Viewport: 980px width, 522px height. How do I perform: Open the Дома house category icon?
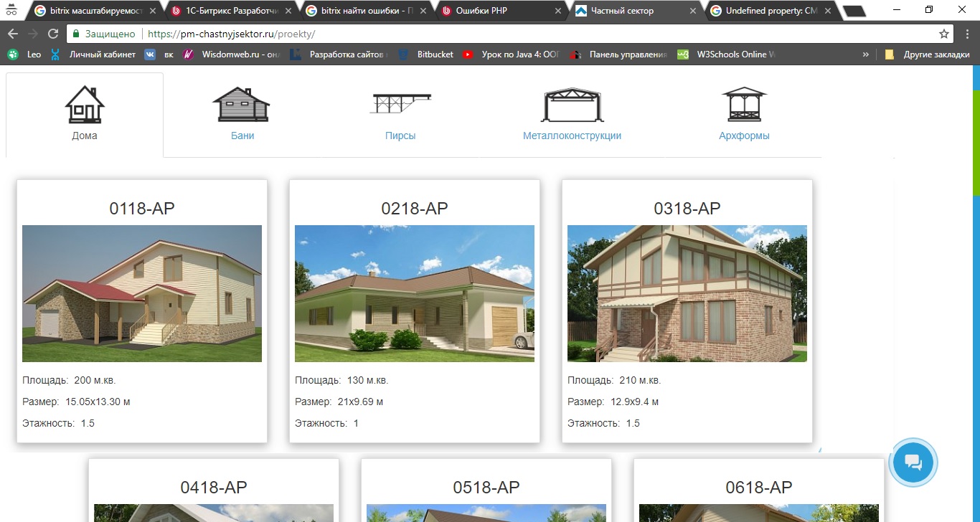coord(85,105)
